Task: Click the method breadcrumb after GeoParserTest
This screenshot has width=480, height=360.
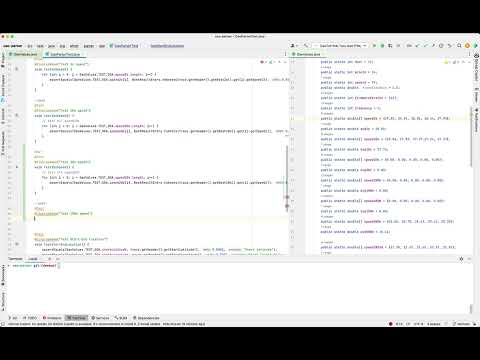Action: (167, 46)
